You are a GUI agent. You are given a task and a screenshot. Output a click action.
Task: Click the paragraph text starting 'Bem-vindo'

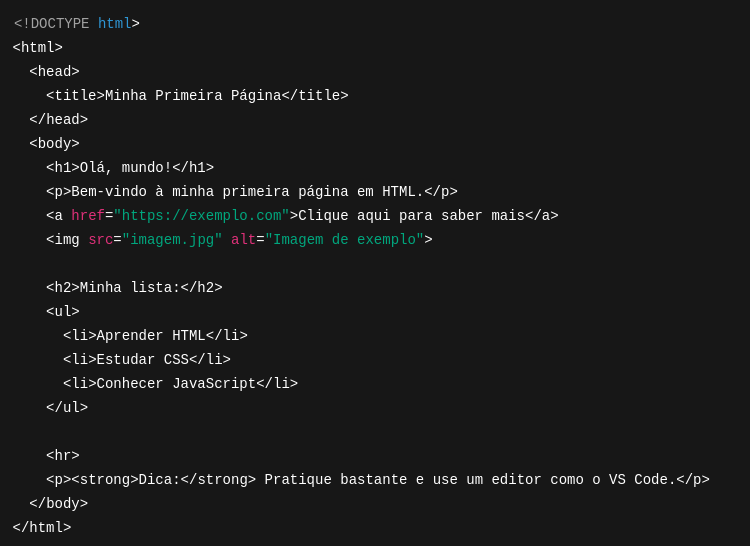pyautogui.click(x=247, y=192)
